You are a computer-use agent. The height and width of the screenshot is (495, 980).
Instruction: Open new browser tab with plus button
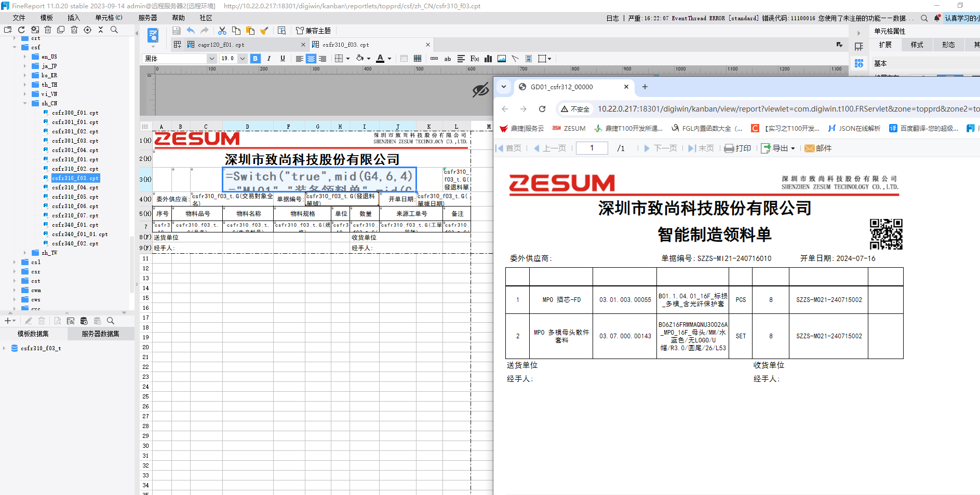[645, 87]
